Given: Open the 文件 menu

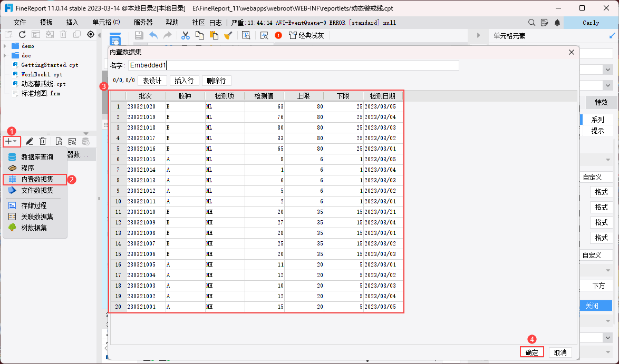Looking at the screenshot, I should [x=20, y=23].
